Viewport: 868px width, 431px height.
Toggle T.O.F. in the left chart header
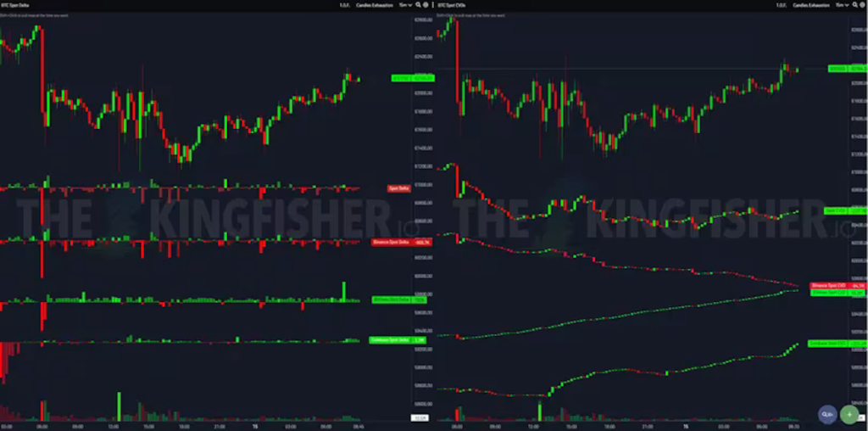point(342,5)
